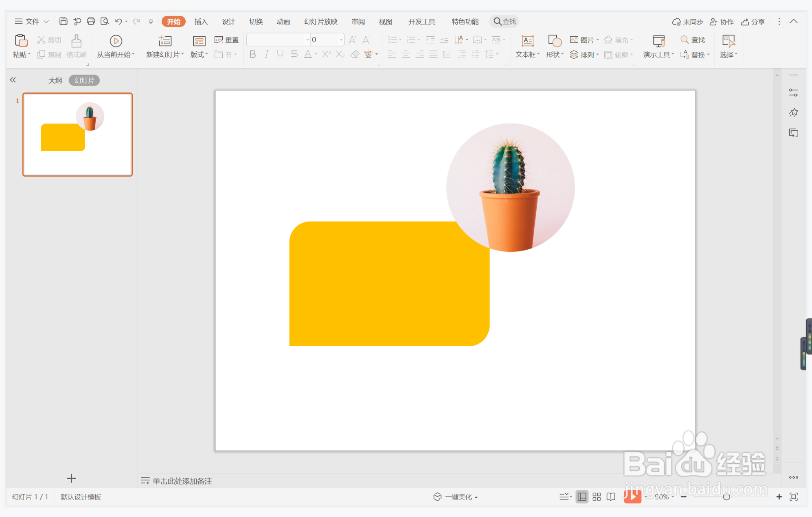
Task: Open the font name dropdown
Action: tap(307, 40)
